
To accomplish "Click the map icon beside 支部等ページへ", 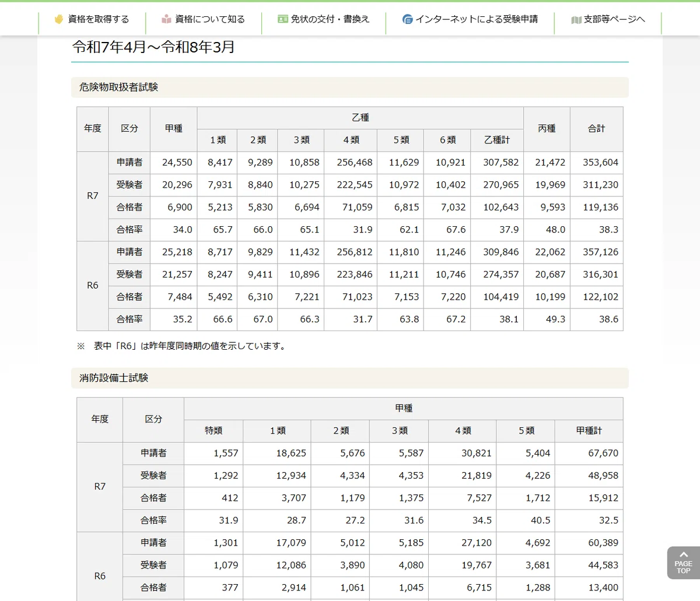I will click(x=576, y=20).
